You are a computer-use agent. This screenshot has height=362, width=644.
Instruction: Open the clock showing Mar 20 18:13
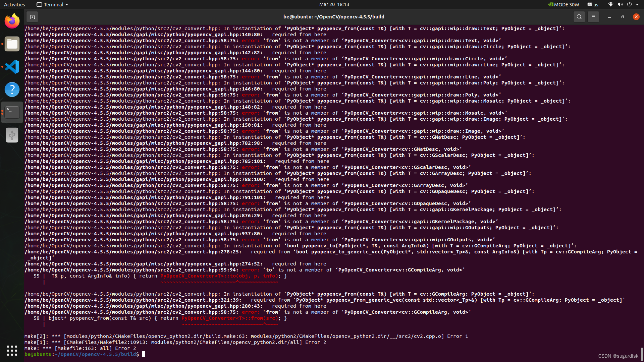pyautogui.click(x=334, y=4)
